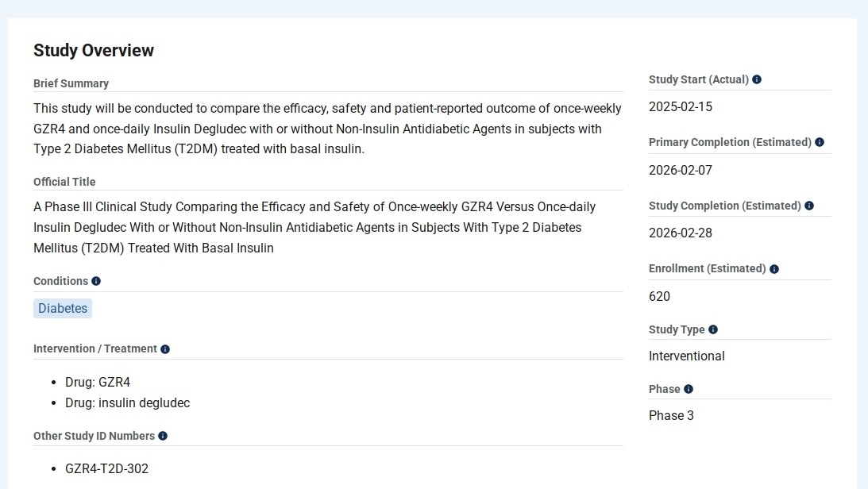Click info icon next to Study Start (Actual)
Viewport: 868px width, 489px height.
(x=757, y=79)
